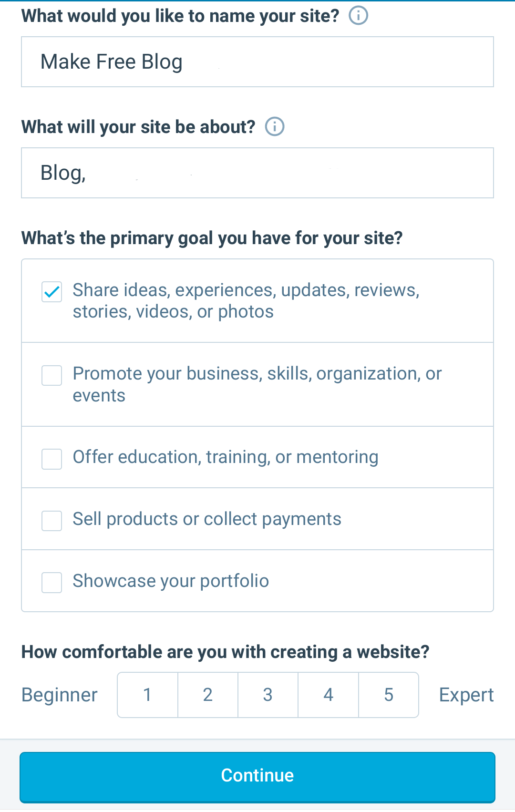This screenshot has height=812, width=515.
Task: Click 'Sell products or collect payments' label
Action: tap(207, 519)
